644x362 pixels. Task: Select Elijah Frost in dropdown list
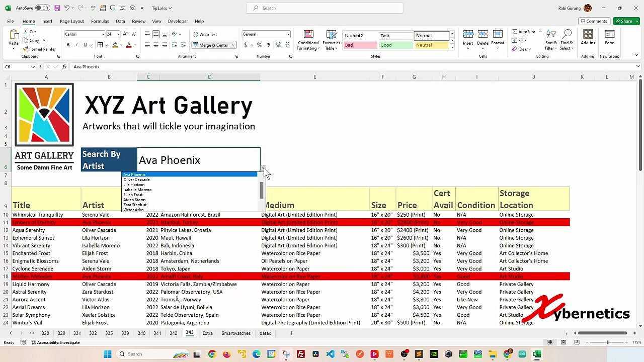click(133, 195)
